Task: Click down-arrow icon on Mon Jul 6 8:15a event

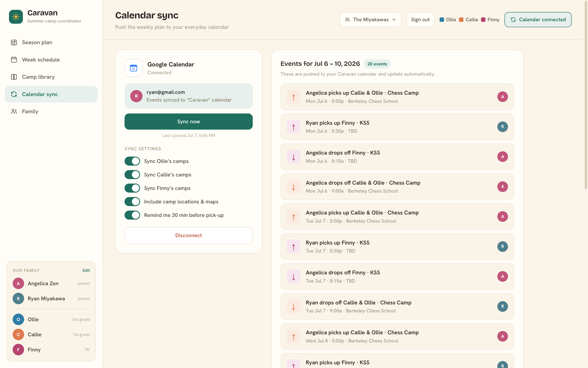Action: [x=294, y=157]
